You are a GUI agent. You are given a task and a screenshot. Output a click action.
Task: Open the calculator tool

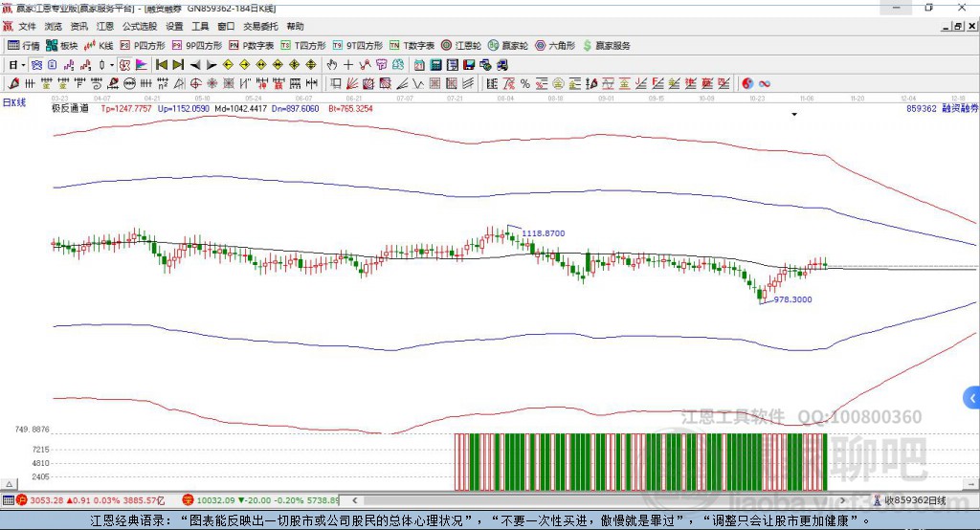click(x=435, y=65)
